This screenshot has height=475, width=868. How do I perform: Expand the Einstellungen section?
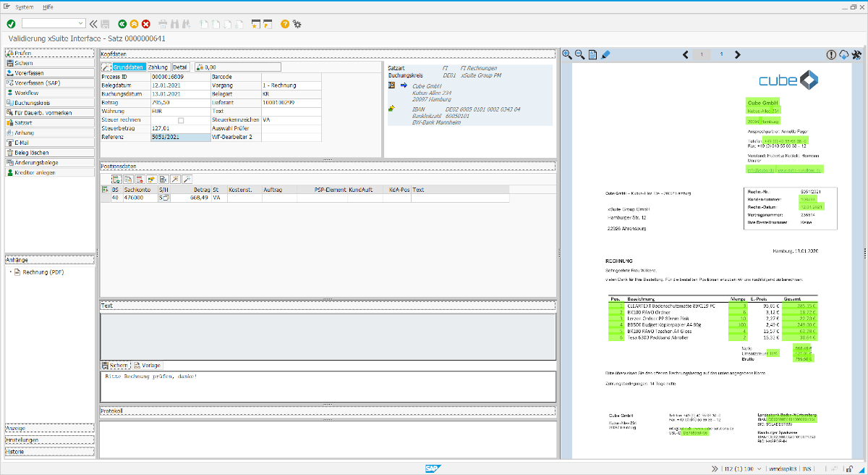pyautogui.click(x=50, y=440)
